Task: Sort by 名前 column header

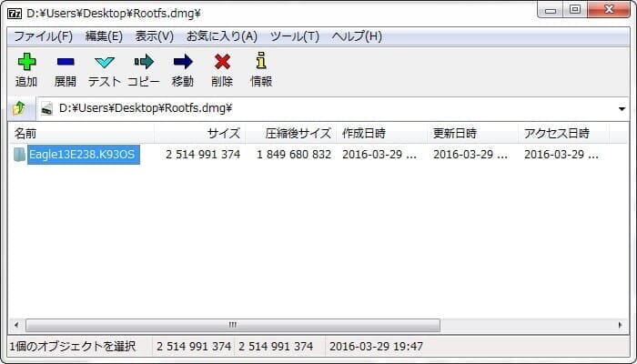Action: (x=82, y=133)
